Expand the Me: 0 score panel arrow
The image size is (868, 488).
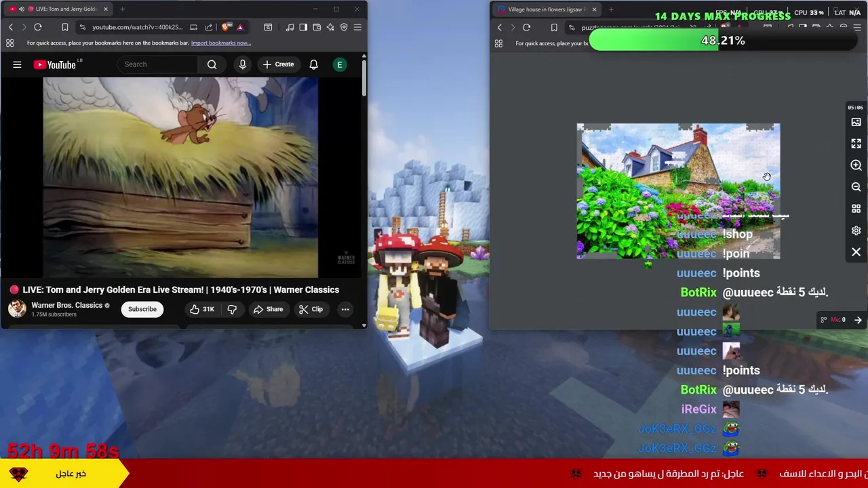point(858,320)
